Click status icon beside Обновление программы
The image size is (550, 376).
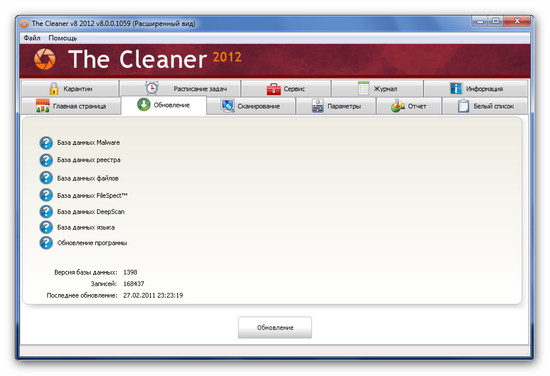(x=46, y=243)
